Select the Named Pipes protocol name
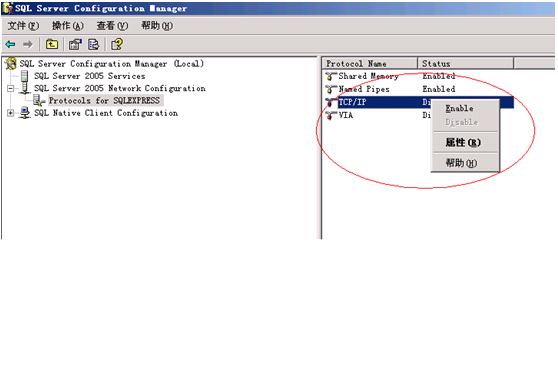Image resolution: width=558 pixels, height=384 pixels. tap(364, 89)
